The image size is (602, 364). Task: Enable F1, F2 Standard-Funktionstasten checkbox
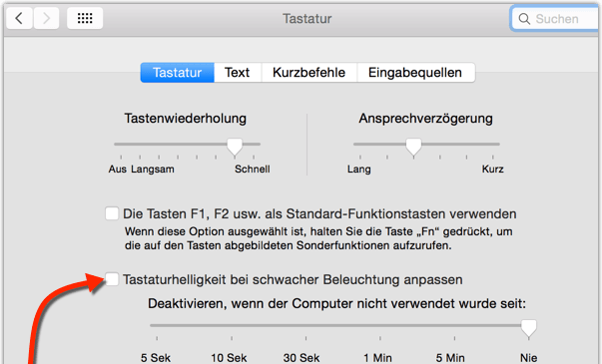point(112,213)
